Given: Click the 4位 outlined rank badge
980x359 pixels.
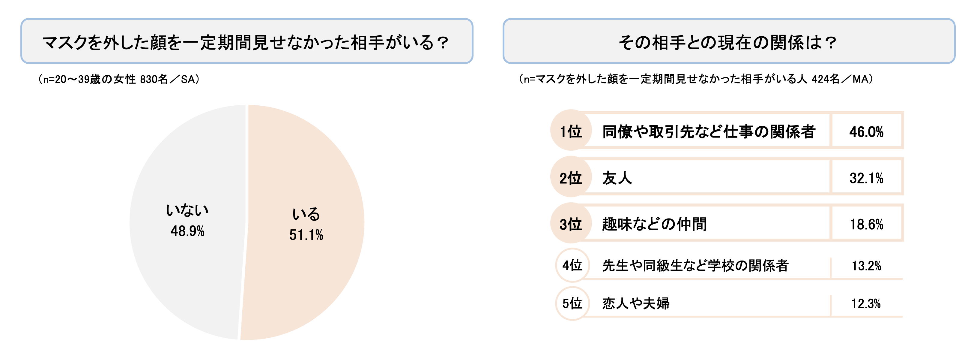Looking at the screenshot, I should point(572,265).
